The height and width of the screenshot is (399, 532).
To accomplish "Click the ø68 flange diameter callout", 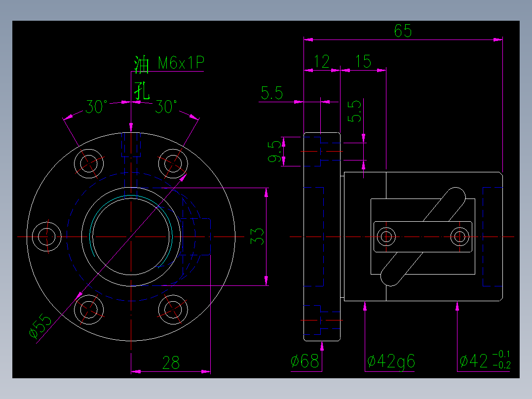I will point(306,361).
